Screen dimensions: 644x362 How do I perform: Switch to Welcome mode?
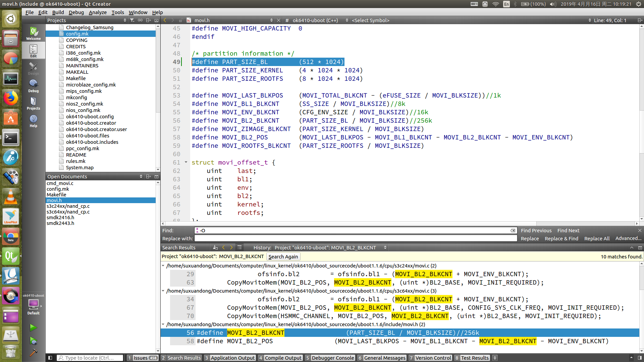pos(33,34)
